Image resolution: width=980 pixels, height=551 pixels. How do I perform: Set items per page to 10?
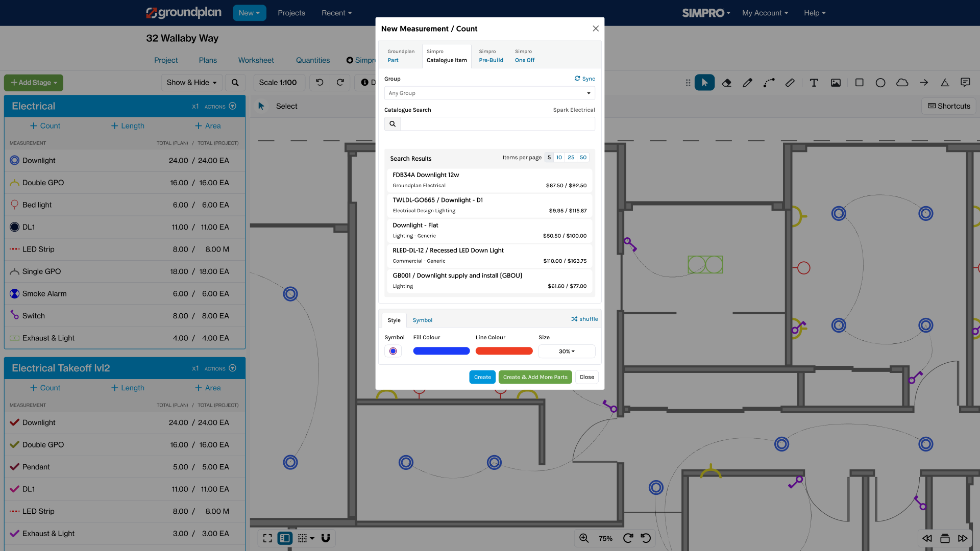tap(559, 158)
